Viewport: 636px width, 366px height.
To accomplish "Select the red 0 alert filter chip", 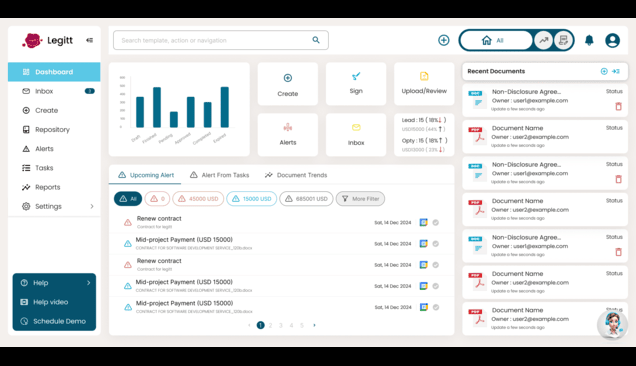I will [x=157, y=199].
